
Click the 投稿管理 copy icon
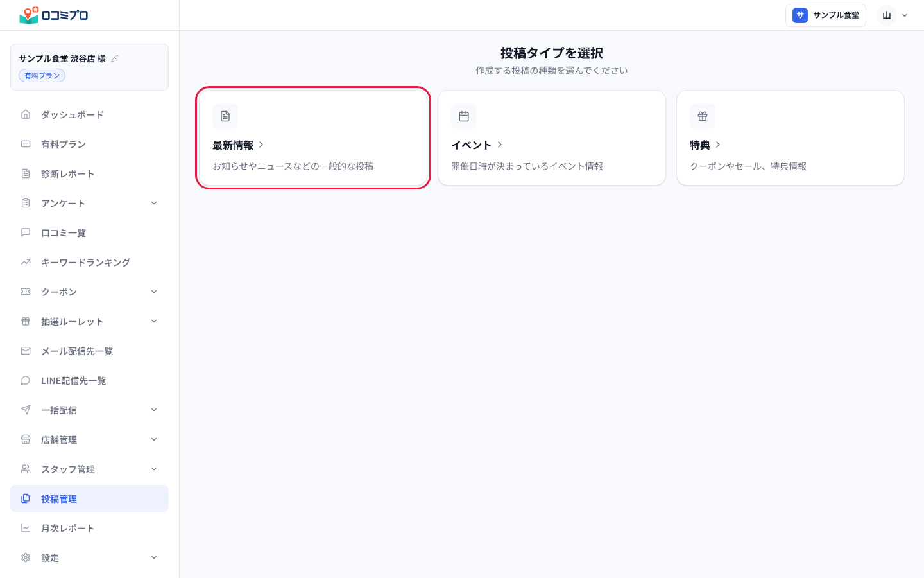pyautogui.click(x=26, y=498)
